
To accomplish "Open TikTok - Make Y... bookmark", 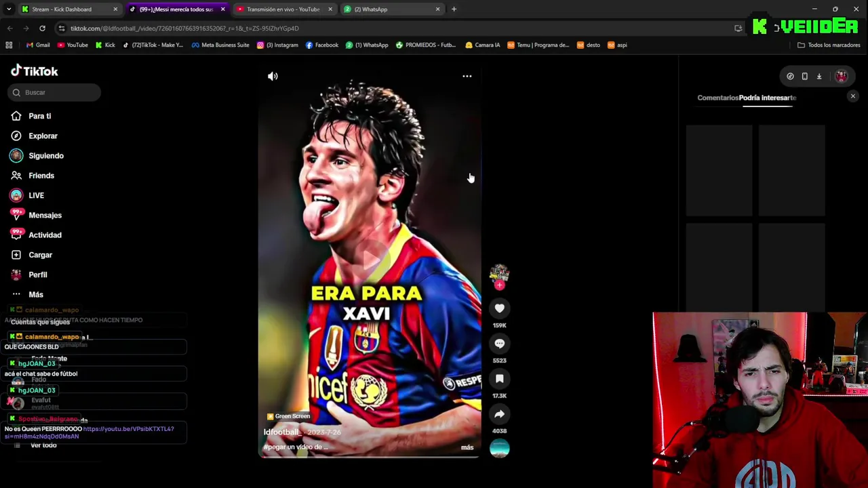I will pos(153,45).
